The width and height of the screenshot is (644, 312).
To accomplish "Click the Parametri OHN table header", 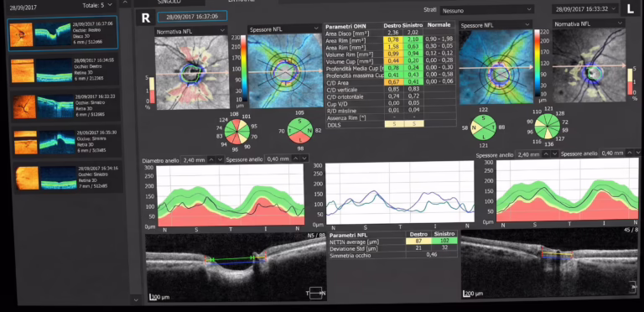I will (345, 26).
